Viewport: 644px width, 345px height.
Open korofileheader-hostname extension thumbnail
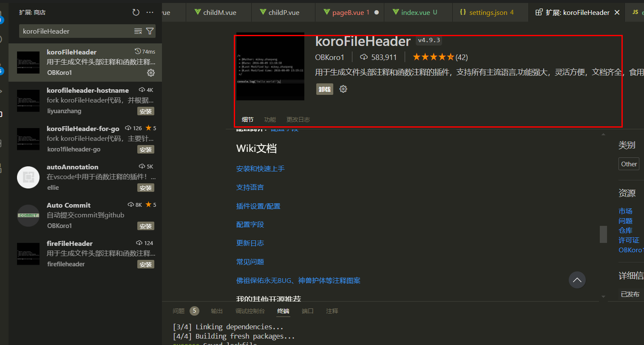(x=28, y=101)
